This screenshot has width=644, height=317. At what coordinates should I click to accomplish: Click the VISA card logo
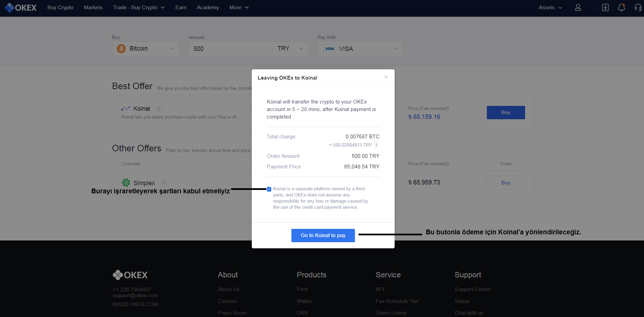(x=329, y=49)
